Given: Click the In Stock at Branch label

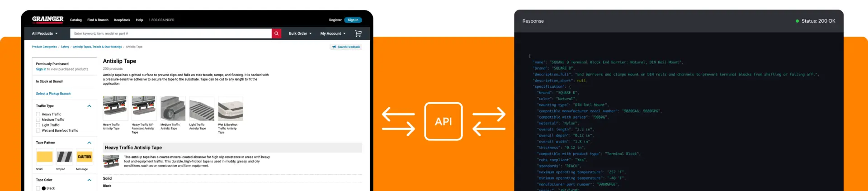Looking at the screenshot, I should [x=50, y=81].
